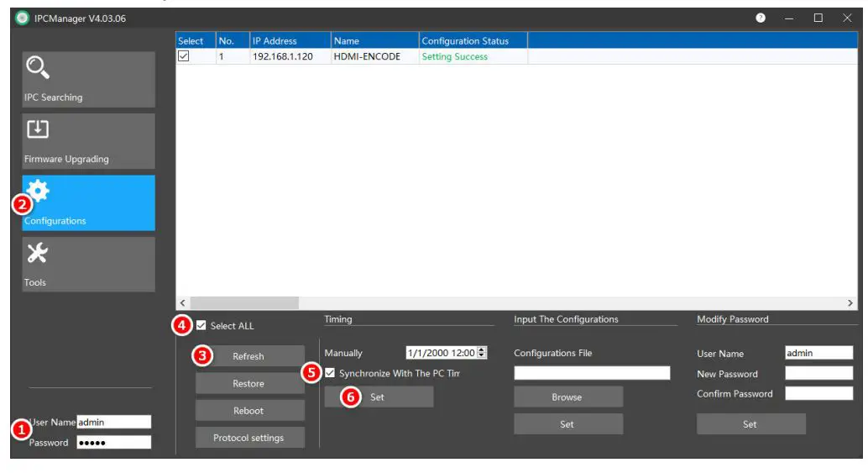Screen dimensions: 868x473
Task: Disable Synchronize With The PC Time
Action: coord(330,373)
